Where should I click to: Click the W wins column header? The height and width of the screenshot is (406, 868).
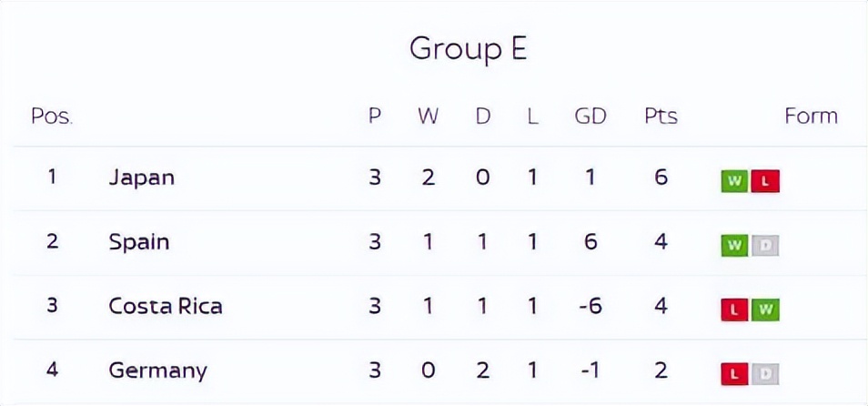pyautogui.click(x=428, y=116)
